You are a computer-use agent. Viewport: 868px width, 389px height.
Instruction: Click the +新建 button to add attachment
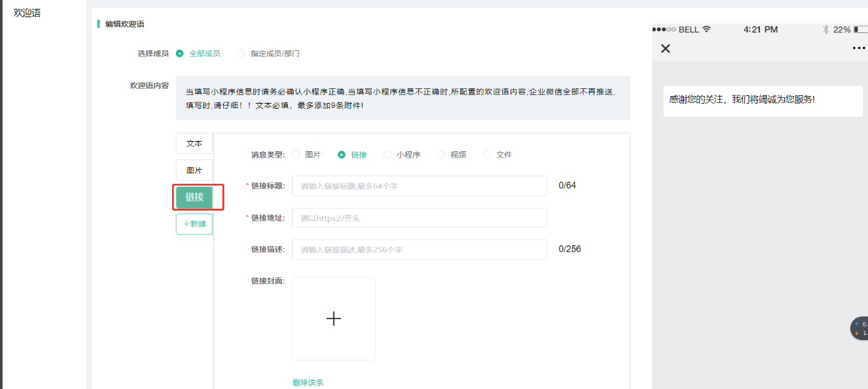coord(194,224)
